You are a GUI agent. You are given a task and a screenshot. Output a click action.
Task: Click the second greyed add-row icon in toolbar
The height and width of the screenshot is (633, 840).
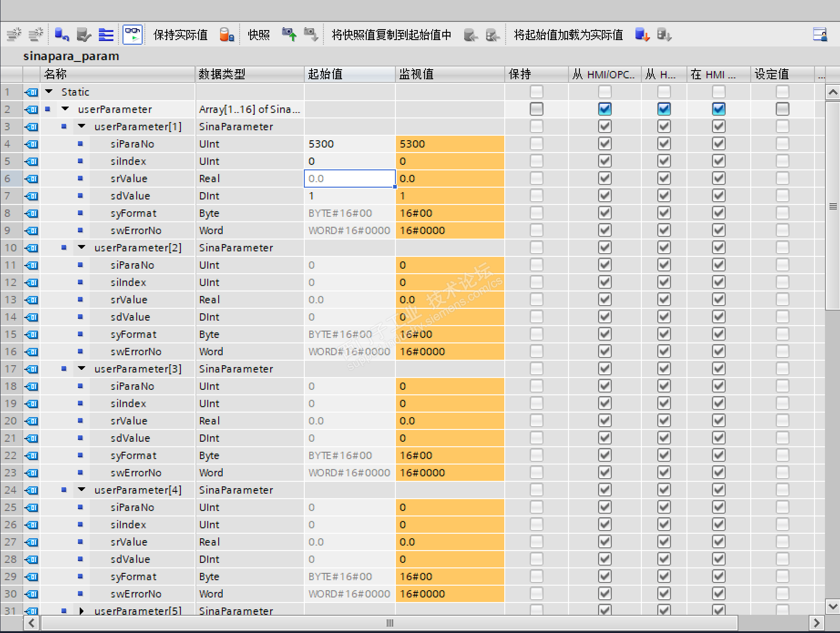tap(36, 35)
